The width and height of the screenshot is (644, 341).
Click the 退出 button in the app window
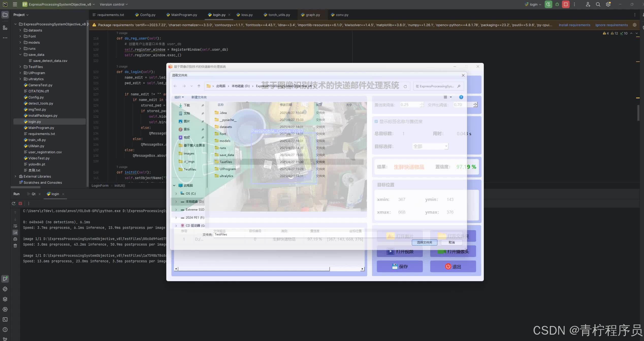pos(453,266)
